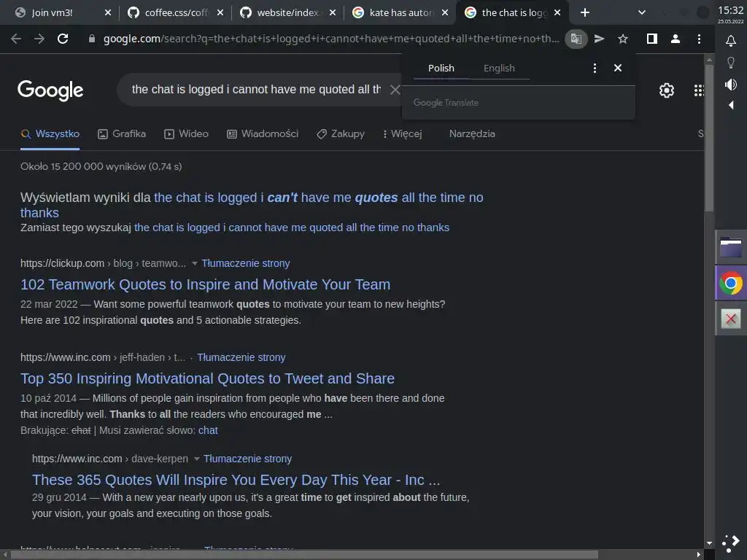Open the Chrome profile icon
This screenshot has height=560, width=747.
click(675, 39)
